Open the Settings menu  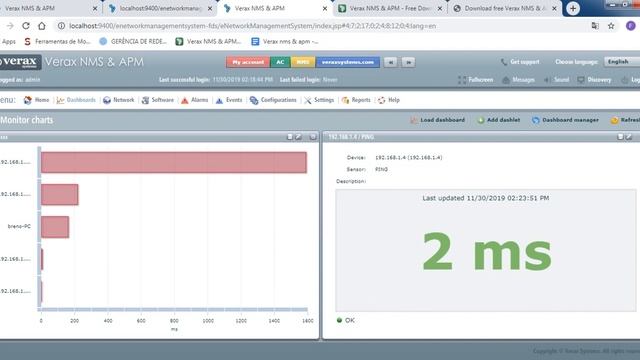(319, 100)
